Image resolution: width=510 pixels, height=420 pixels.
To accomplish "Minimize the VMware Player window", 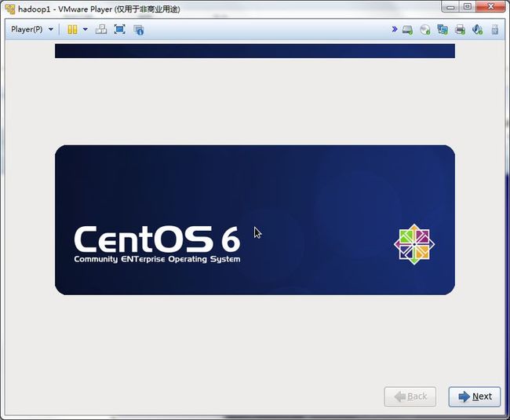I will pos(450,6).
